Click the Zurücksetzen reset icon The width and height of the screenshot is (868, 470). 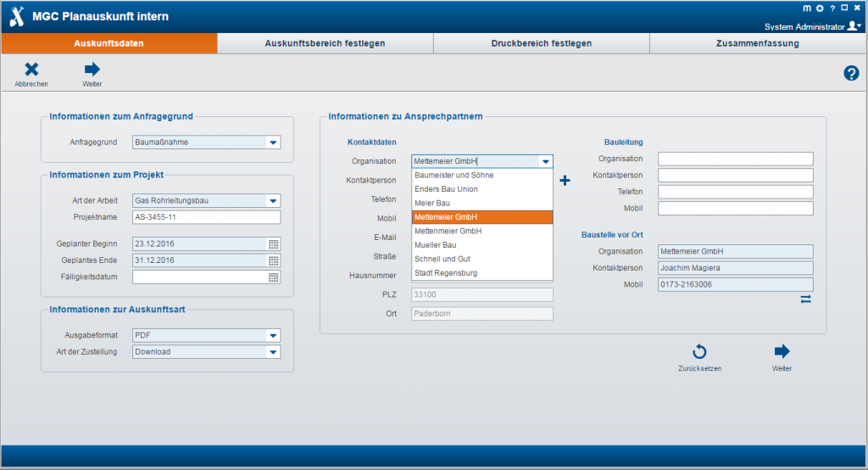coord(699,352)
